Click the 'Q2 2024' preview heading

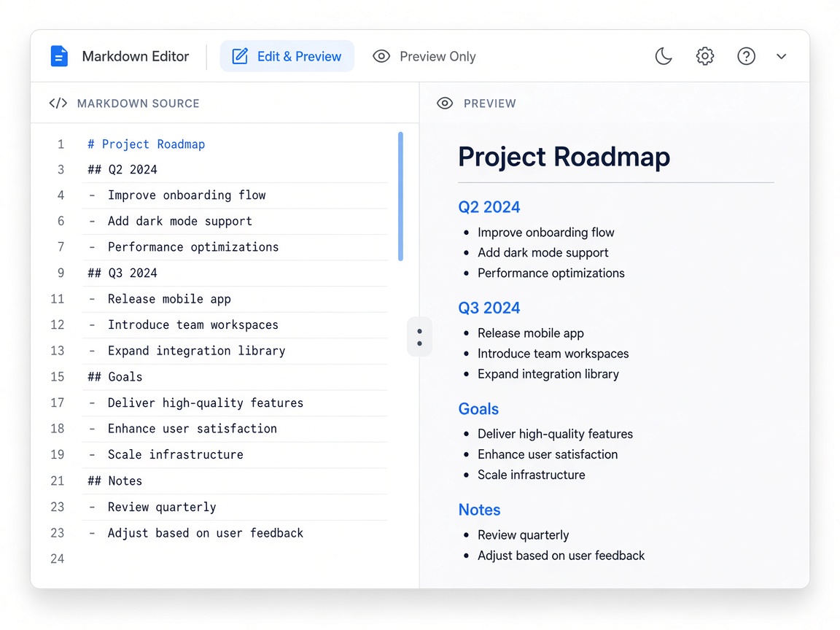[489, 207]
